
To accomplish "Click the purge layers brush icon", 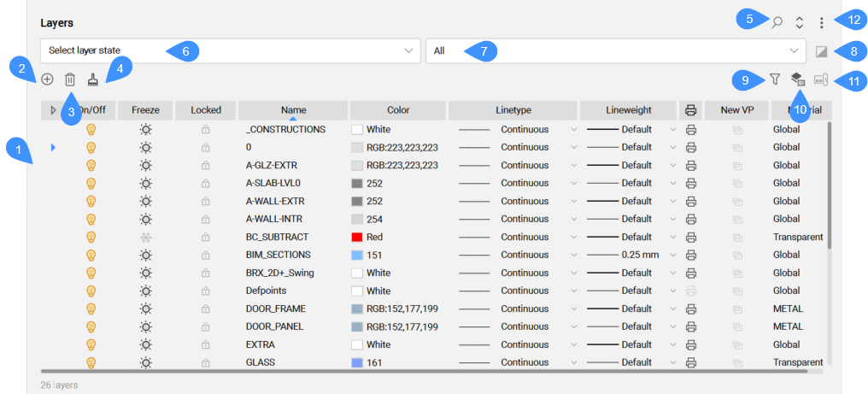I will click(92, 79).
